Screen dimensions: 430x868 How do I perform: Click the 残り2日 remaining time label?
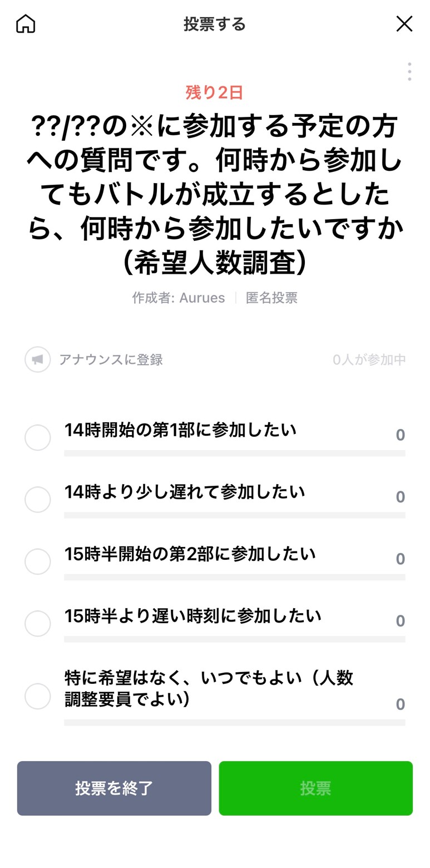click(x=215, y=92)
